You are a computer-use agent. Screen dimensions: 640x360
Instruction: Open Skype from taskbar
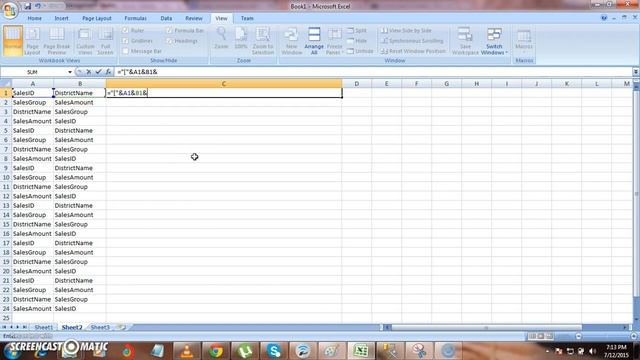point(273,351)
